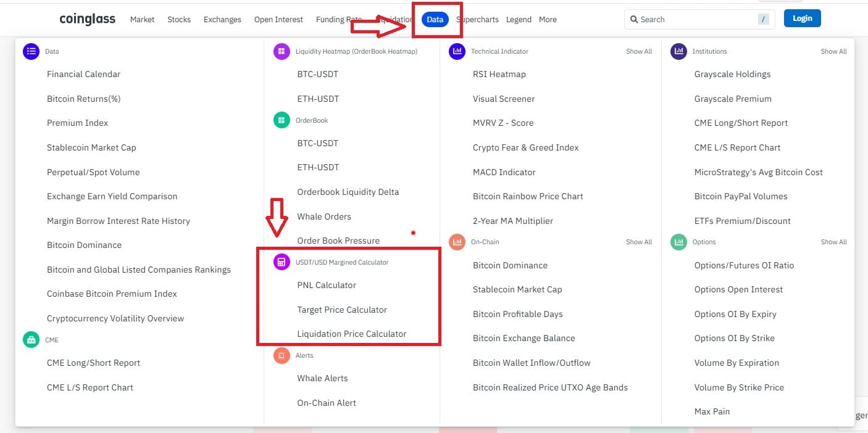The width and height of the screenshot is (868, 433).
Task: Click the slash shortcut badge in search
Action: (x=764, y=20)
